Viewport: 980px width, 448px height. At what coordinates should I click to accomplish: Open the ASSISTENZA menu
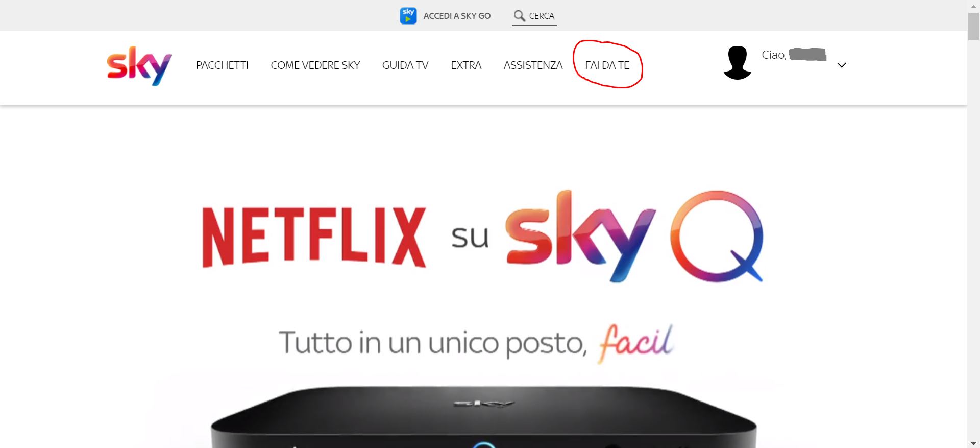tap(533, 65)
